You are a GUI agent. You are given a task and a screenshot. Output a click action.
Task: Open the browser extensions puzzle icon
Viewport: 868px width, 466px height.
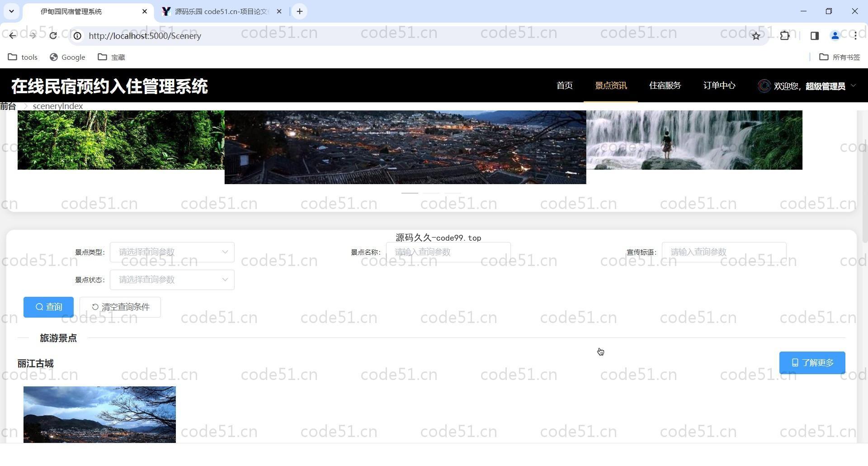[785, 36]
